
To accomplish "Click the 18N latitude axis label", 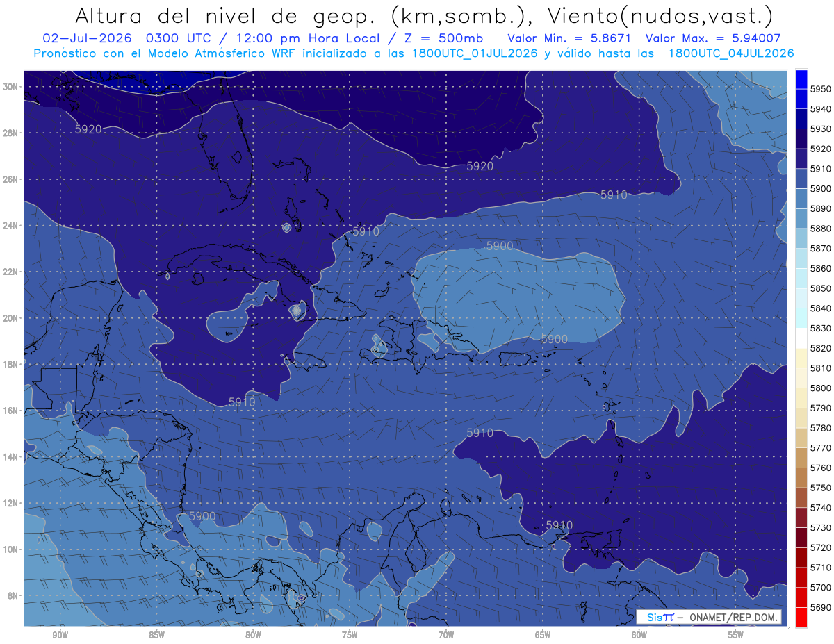I will [x=10, y=364].
